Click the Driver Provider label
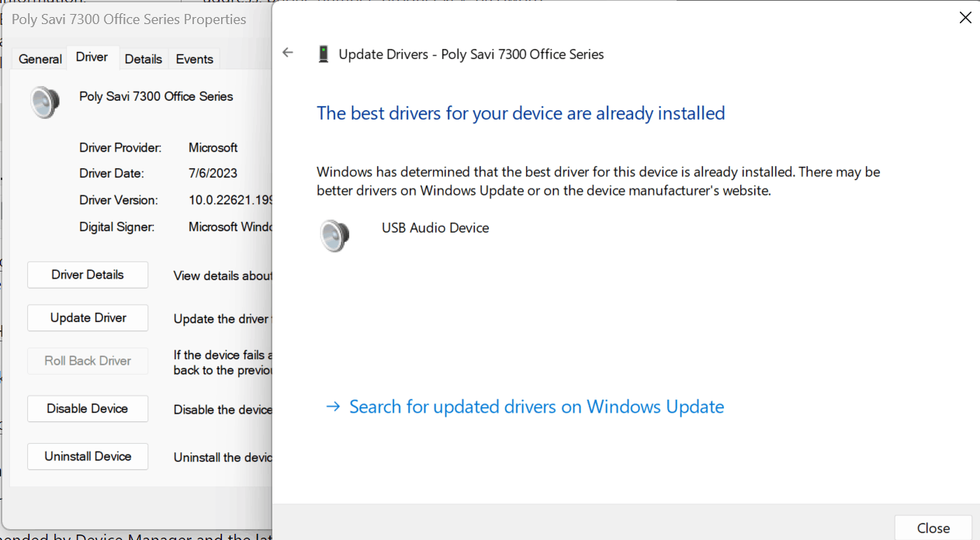The image size is (980, 540). point(120,147)
